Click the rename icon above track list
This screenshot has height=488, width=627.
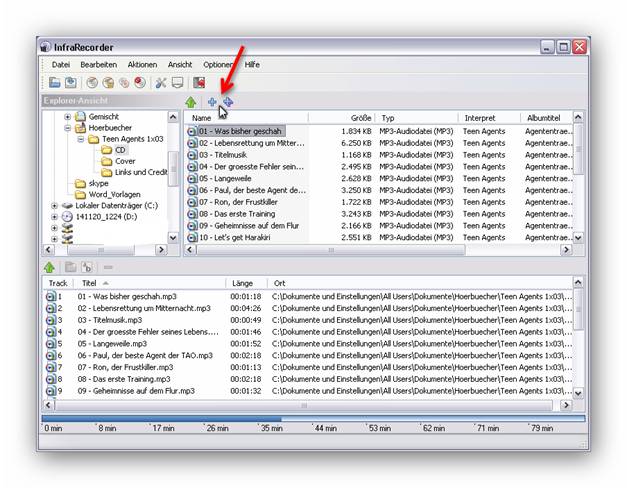[x=87, y=267]
